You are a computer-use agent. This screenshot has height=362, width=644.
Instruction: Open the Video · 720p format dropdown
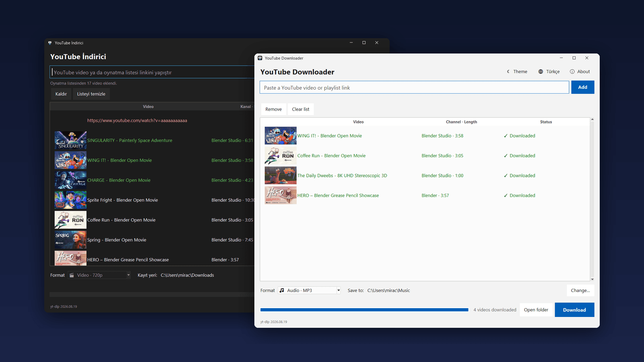[128, 275]
